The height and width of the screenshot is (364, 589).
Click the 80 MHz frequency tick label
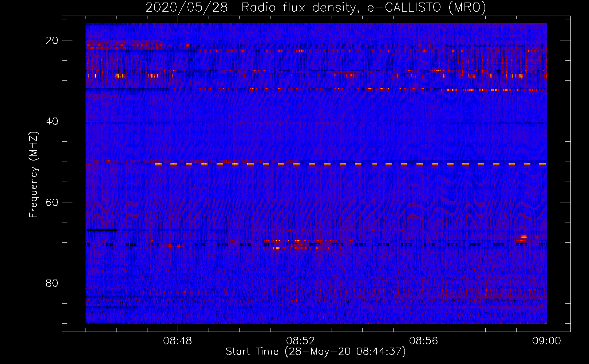coord(52,283)
